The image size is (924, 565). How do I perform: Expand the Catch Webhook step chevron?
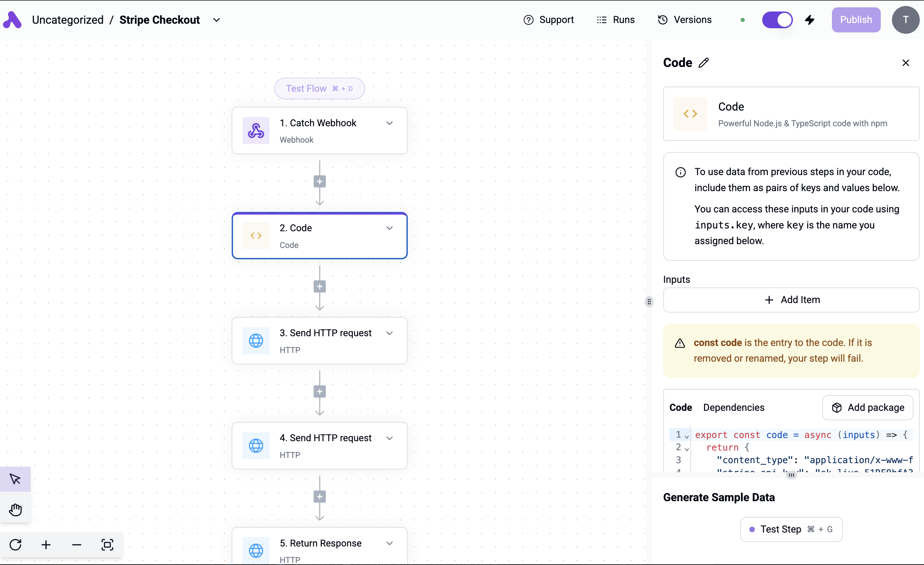click(389, 123)
